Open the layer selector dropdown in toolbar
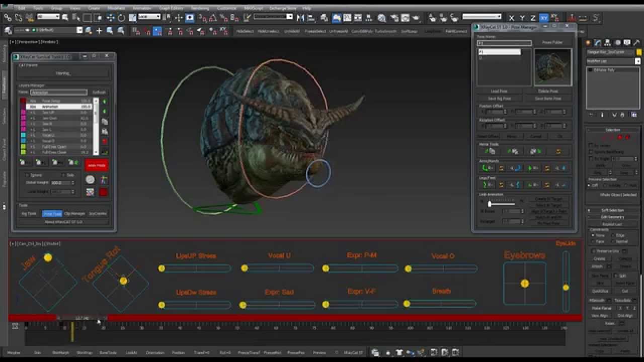The height and width of the screenshot is (362, 644). [79, 30]
